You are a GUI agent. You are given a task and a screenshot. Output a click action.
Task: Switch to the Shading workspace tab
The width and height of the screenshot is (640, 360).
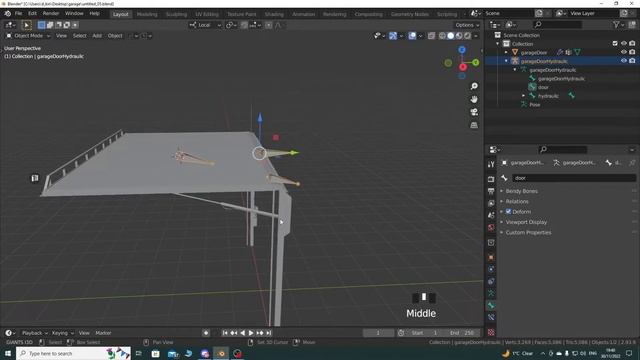pyautogui.click(x=274, y=14)
